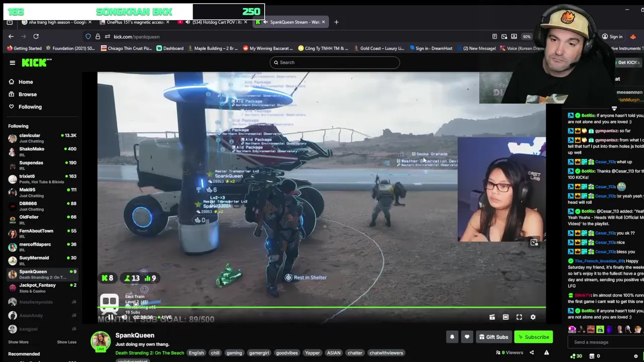Reload the page with the refresh icon
Screen dimensions: 644x362
pos(36,37)
